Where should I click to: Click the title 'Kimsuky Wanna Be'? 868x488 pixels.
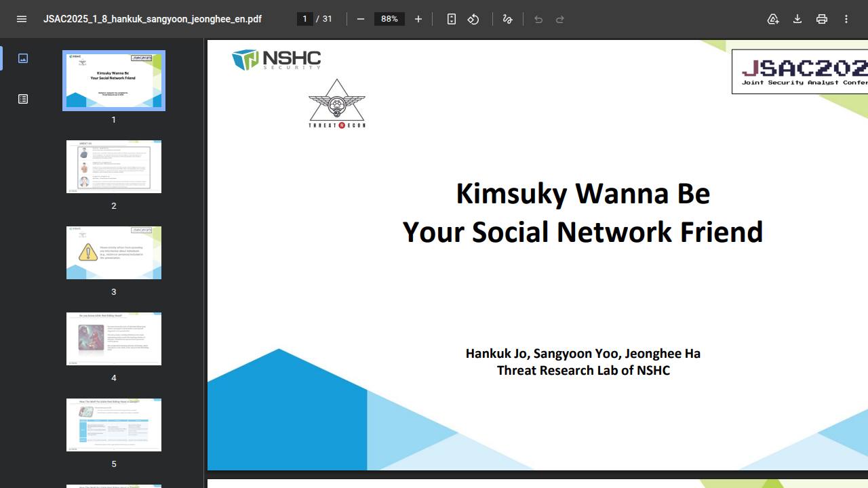click(583, 194)
